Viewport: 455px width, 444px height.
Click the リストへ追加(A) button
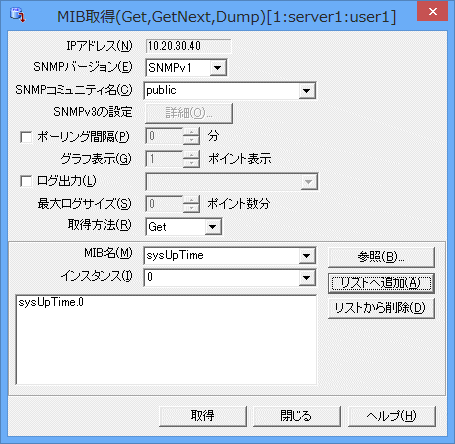381,283
